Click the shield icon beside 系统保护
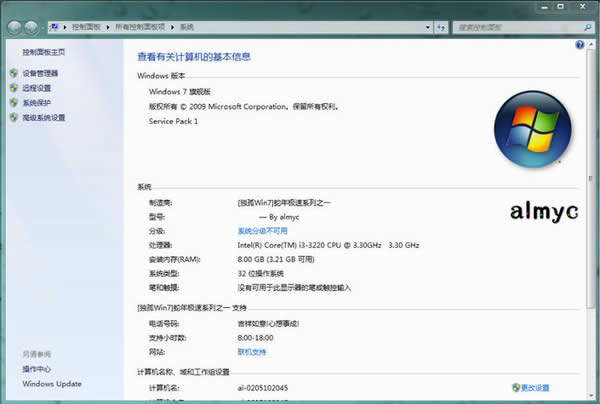Screen dimensions: 600x404 click(13, 103)
